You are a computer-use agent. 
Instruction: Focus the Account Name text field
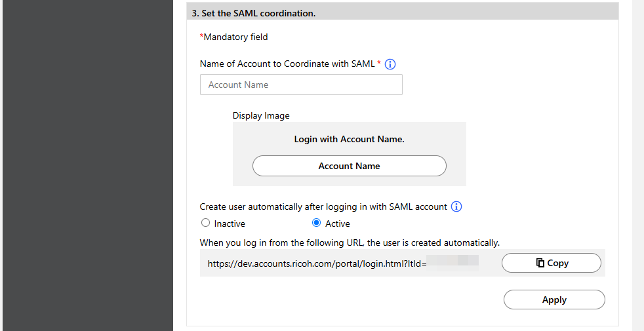click(x=301, y=85)
